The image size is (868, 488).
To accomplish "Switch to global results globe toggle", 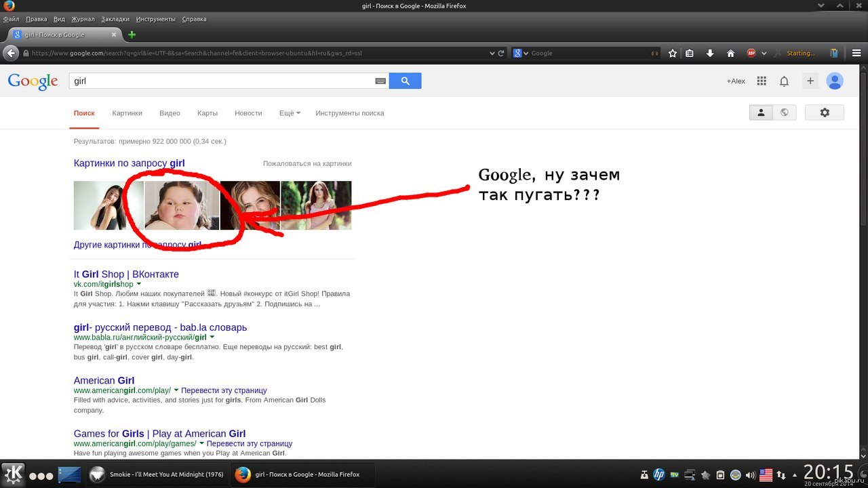I will point(785,113).
